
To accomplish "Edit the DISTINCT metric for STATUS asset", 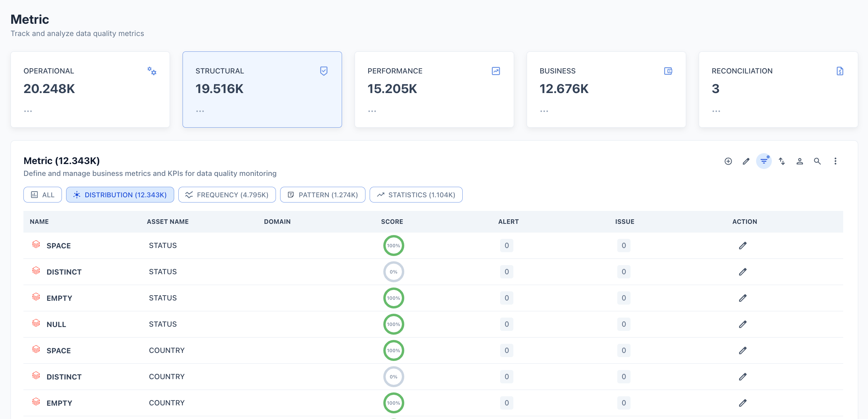I will coord(743,272).
